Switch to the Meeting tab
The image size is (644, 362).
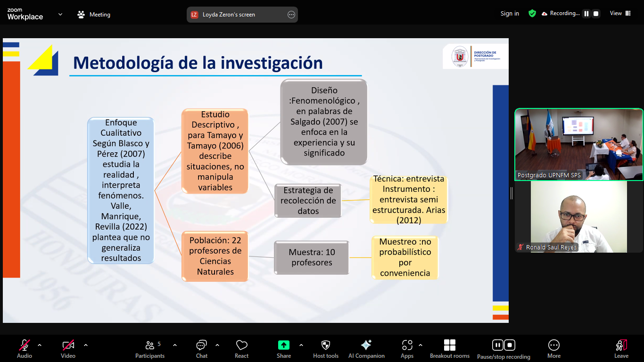(94, 15)
